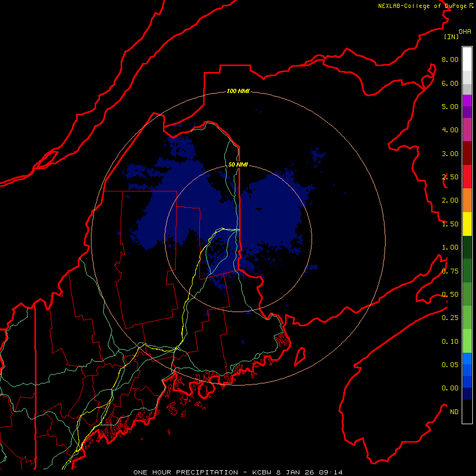Click the 4.00 legend value

click(450, 130)
